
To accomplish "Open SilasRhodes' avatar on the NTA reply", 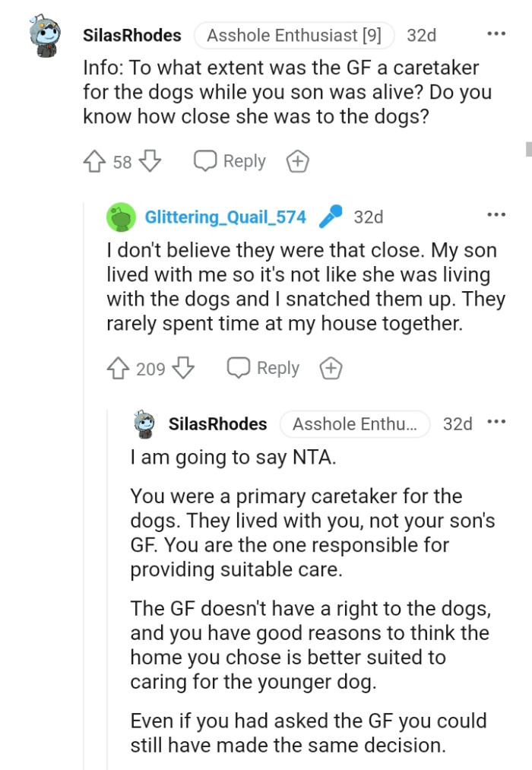I will point(144,424).
